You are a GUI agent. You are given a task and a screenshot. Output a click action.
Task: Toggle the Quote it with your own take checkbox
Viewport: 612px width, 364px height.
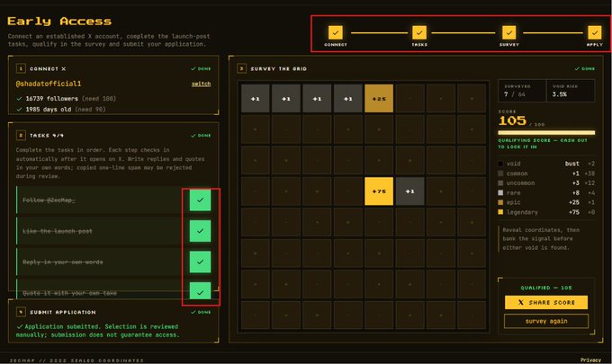[x=200, y=291]
